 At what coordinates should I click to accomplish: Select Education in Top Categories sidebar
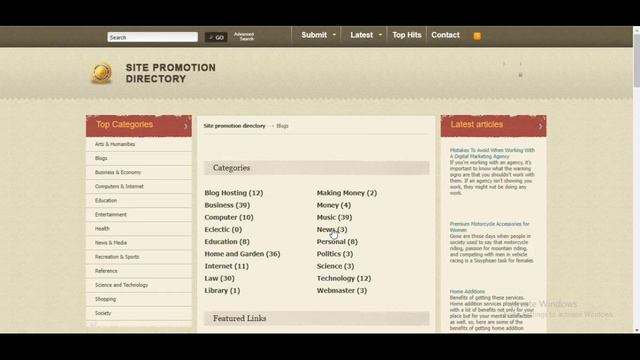click(x=106, y=200)
